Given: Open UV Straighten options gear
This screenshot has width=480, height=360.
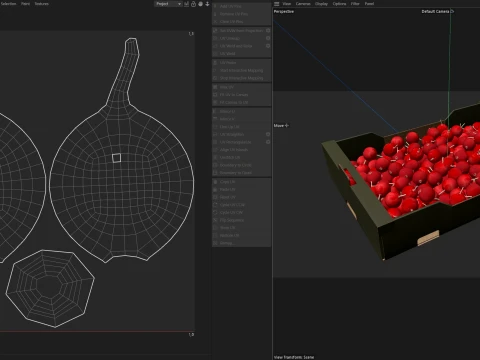Looking at the screenshot, I should coord(268,134).
